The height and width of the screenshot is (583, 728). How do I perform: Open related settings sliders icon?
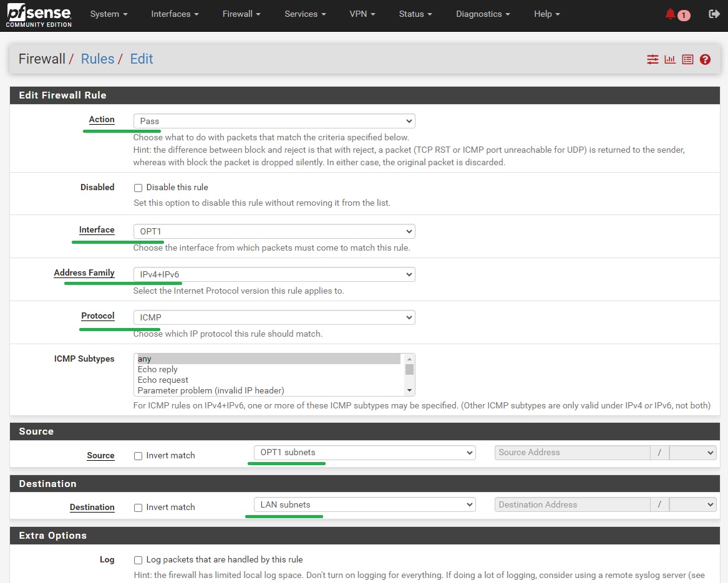pyautogui.click(x=653, y=59)
